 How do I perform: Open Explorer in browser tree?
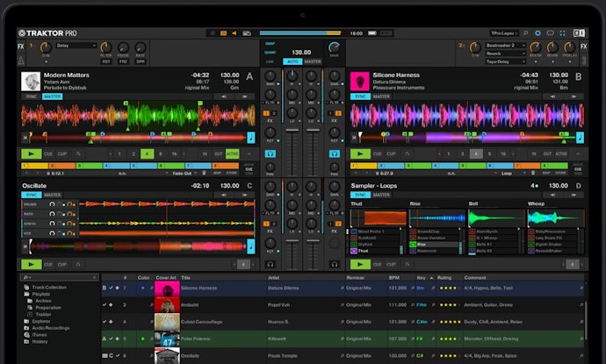[x=37, y=321]
